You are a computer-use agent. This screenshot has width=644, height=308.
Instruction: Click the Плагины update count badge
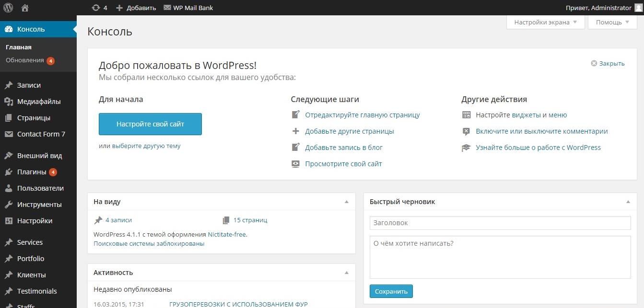pos(53,172)
